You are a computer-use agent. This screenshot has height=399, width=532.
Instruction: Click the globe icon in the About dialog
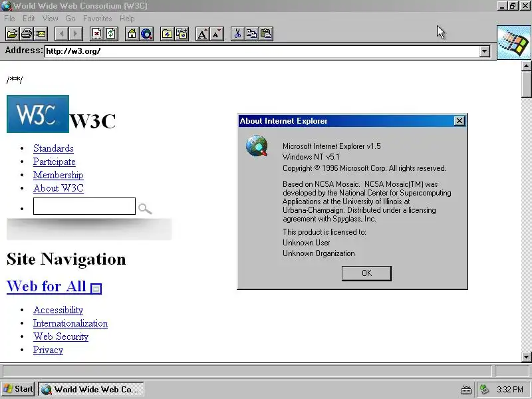(x=257, y=146)
